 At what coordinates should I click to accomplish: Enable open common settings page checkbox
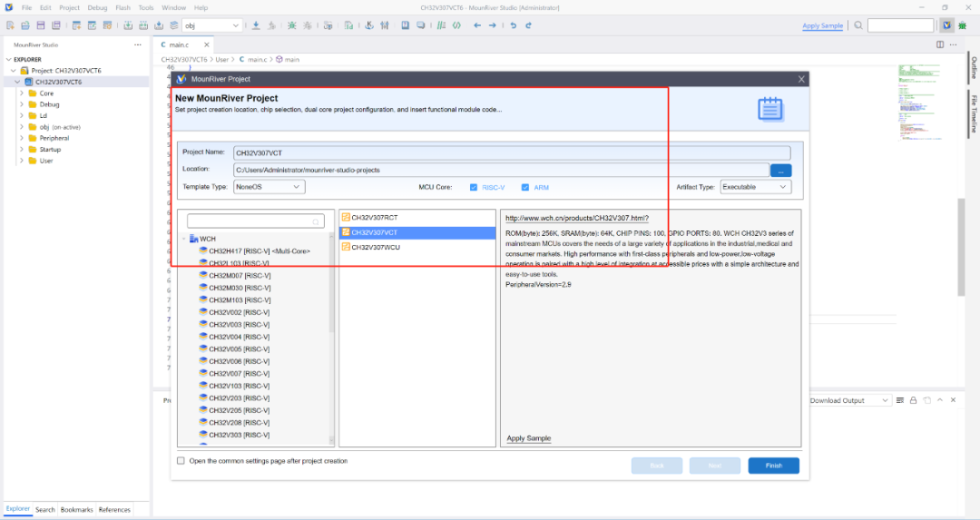(181, 461)
